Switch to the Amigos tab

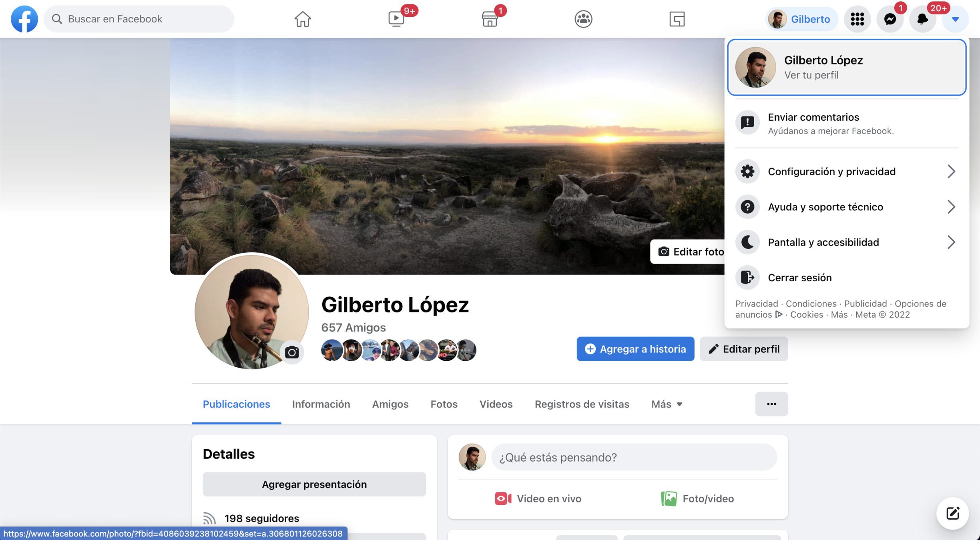click(390, 404)
